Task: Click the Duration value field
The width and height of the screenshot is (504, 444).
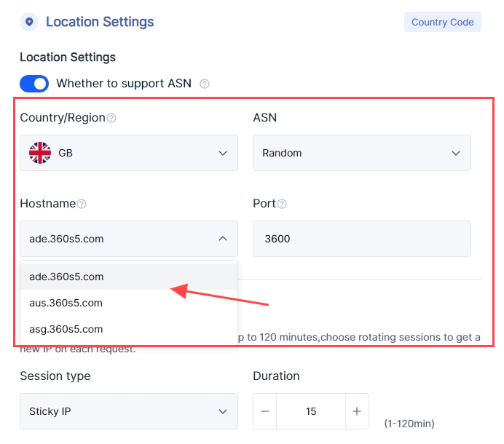Action: coord(311,411)
